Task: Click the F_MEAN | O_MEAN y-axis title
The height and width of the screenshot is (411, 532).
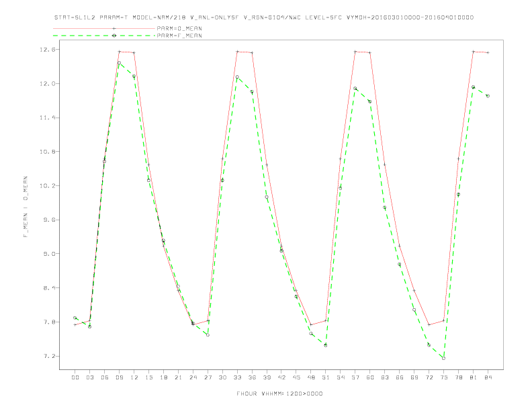Action: coord(26,207)
